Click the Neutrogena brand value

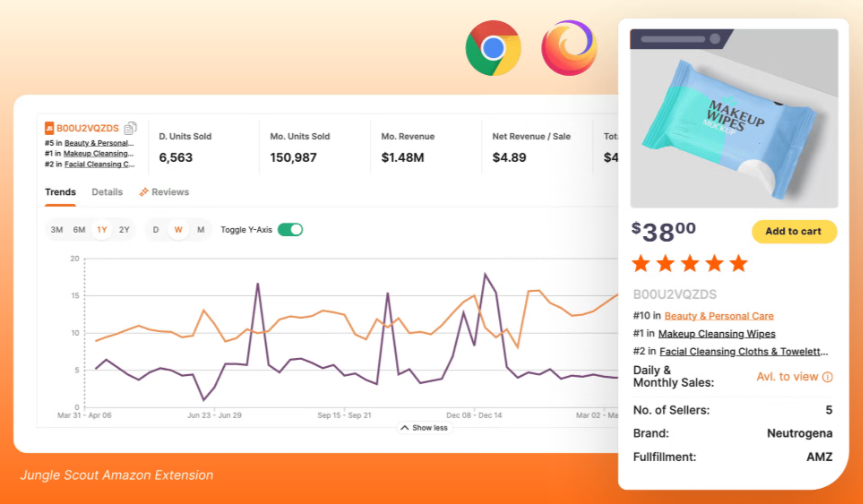tap(800, 434)
